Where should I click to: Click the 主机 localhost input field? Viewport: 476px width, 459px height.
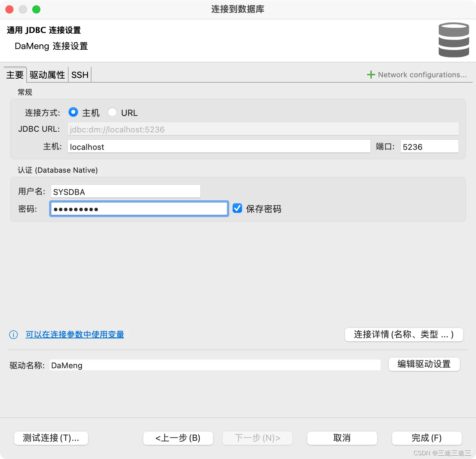[x=219, y=146]
